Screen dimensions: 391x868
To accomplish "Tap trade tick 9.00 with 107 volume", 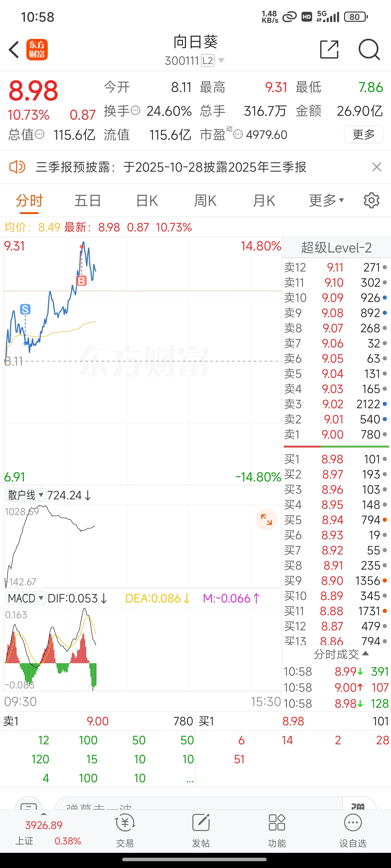I will pos(336,687).
